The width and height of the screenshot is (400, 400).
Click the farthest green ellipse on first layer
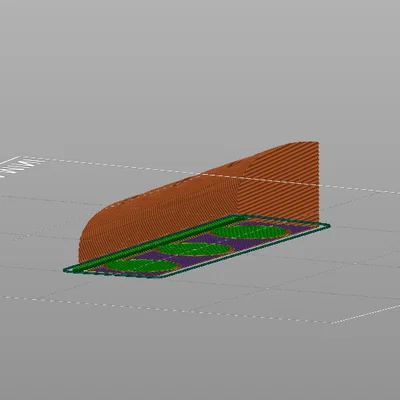click(249, 232)
